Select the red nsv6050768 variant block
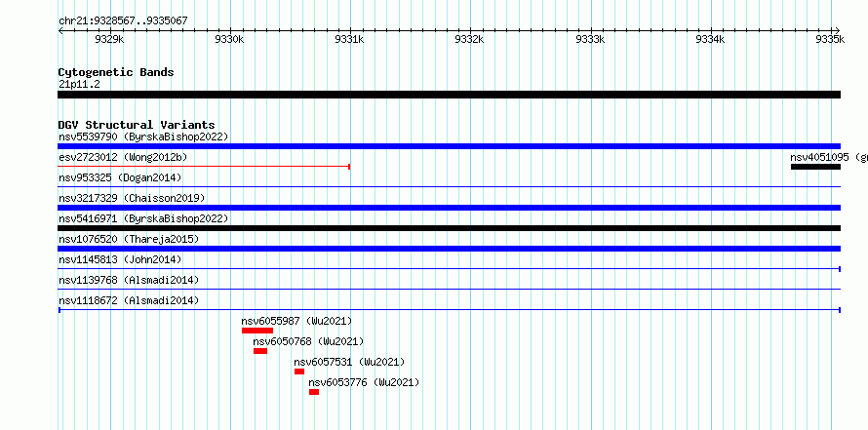The width and height of the screenshot is (868, 430). (x=260, y=351)
